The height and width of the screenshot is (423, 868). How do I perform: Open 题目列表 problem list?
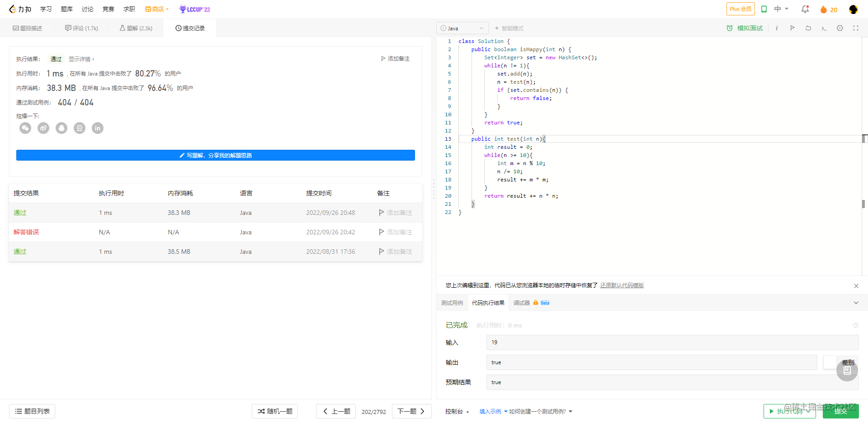tap(32, 411)
